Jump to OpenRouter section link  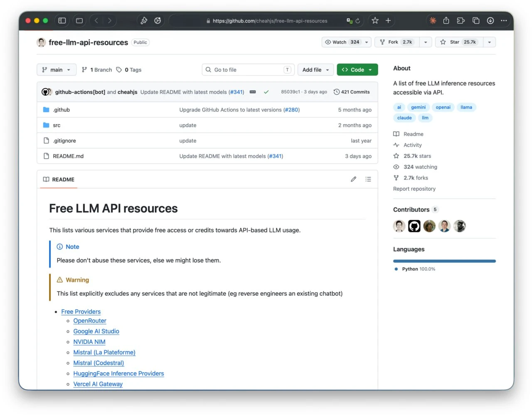90,321
